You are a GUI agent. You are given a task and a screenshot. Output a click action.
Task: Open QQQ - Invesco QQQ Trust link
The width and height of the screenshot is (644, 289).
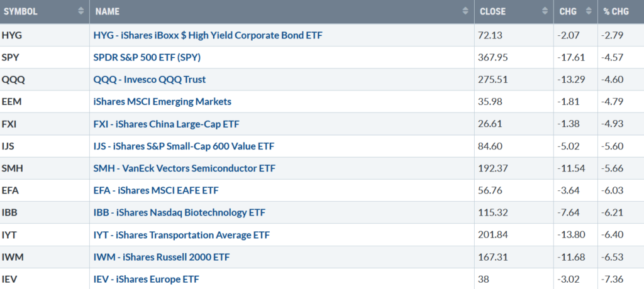(150, 80)
